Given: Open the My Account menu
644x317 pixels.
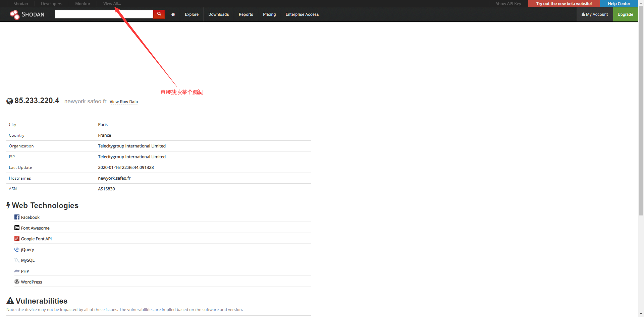Looking at the screenshot, I should coord(595,14).
